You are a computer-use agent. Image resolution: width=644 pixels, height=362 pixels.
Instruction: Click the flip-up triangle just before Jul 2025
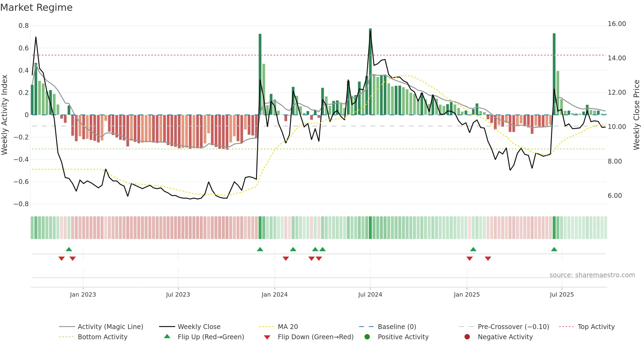554,249
